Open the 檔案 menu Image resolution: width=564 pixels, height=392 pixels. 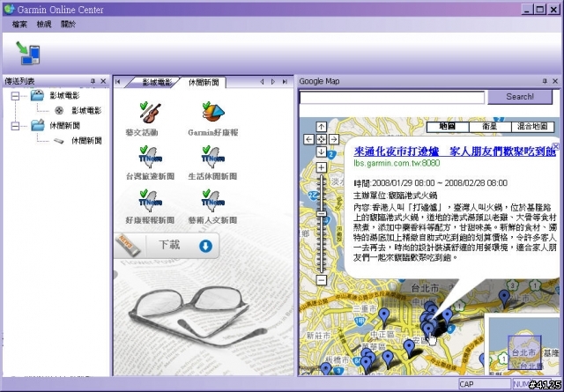coord(19,25)
